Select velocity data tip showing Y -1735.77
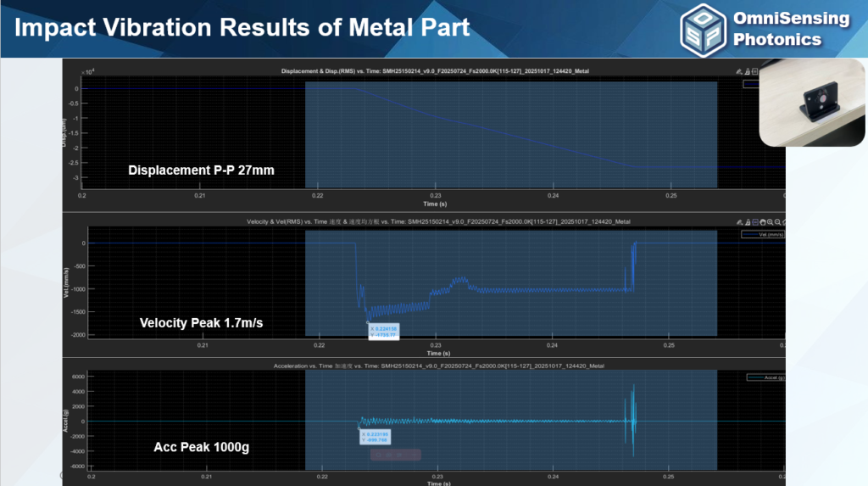868x486 pixels. (383, 331)
